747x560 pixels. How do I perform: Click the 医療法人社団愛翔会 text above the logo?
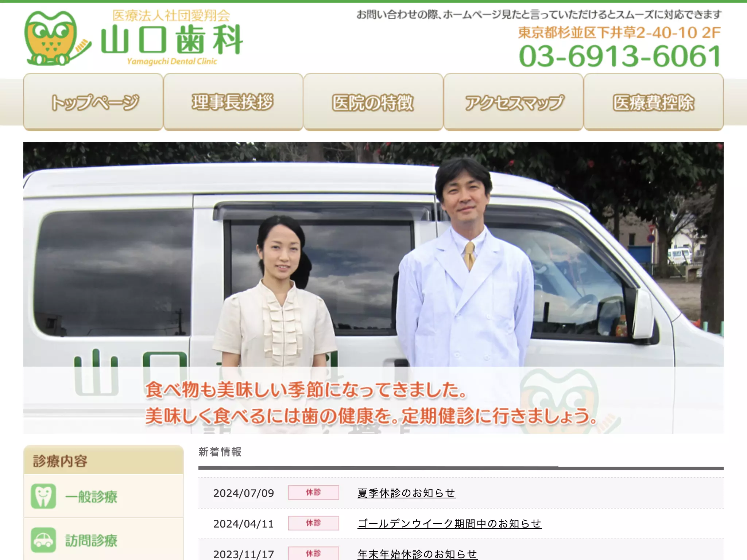coord(171,15)
